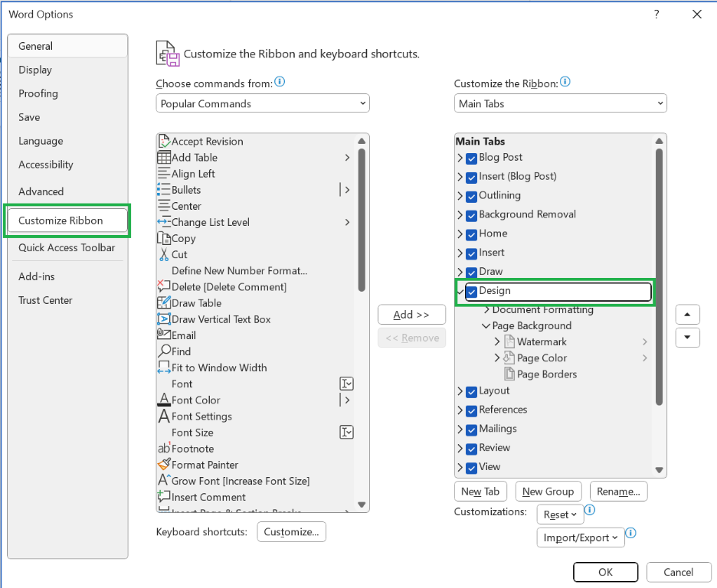
Task: Click the Rename... button
Action: tap(618, 492)
